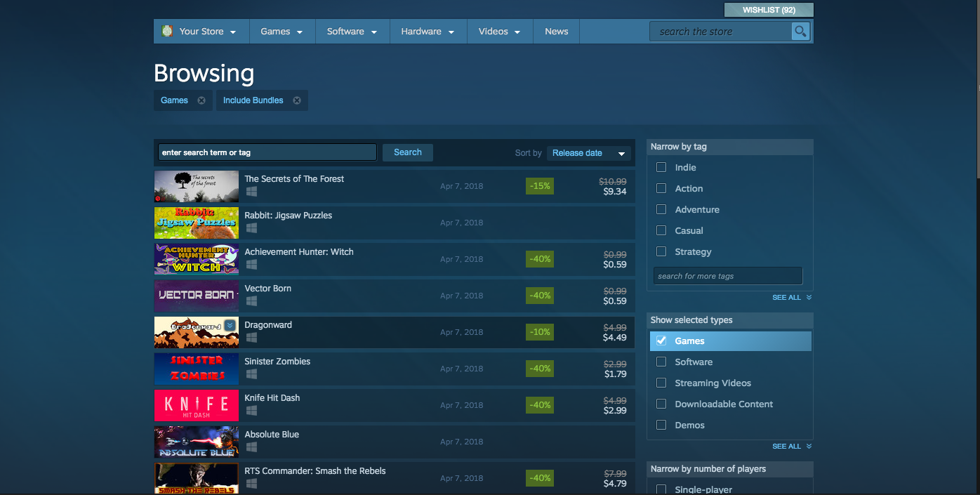The image size is (980, 495).
Task: Enable the Adventure tag checkbox
Action: (x=661, y=209)
